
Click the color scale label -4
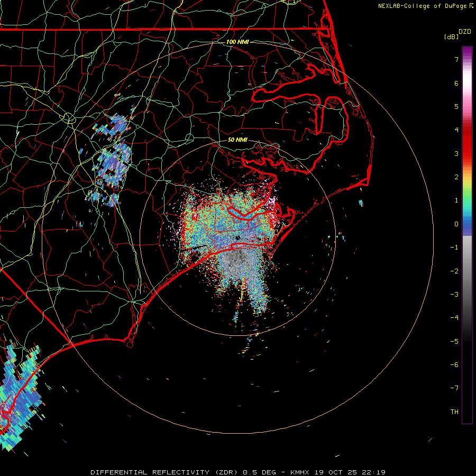454,318
